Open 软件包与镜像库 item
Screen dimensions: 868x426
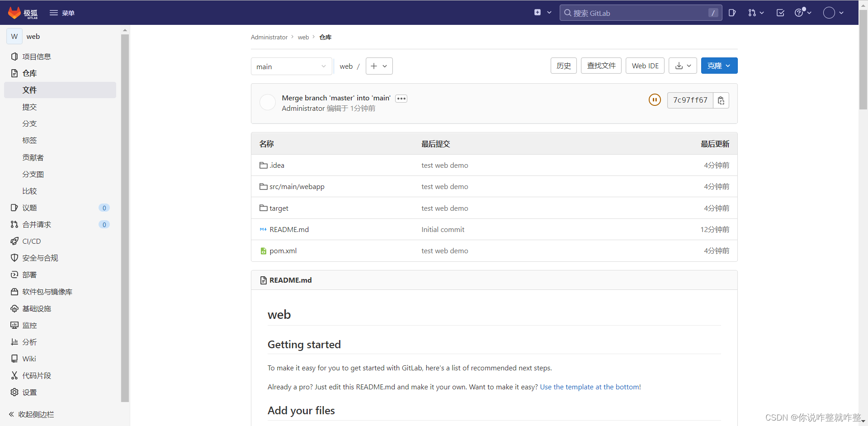[60, 292]
